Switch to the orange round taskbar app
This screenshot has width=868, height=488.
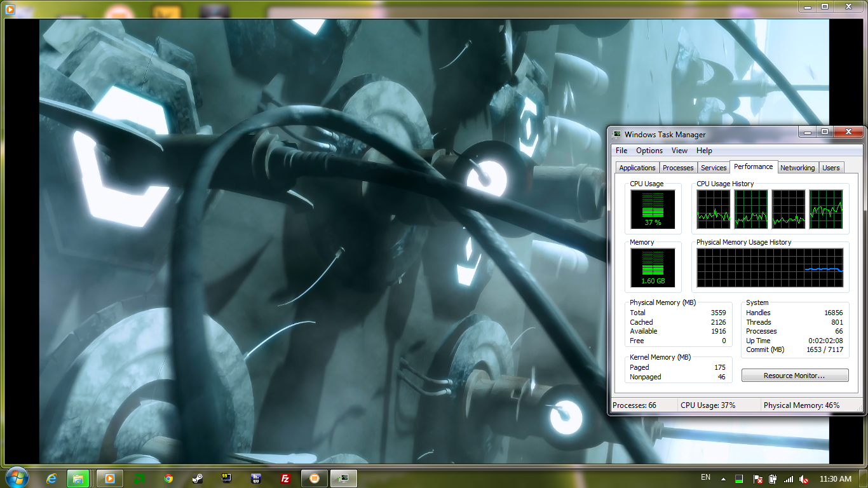tap(314, 478)
